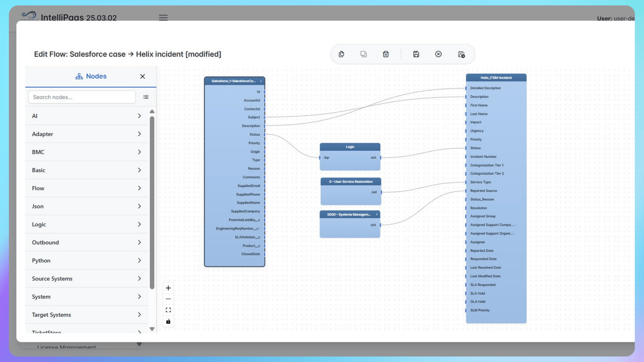Click the info icon on 5000 - Systems Management node

[x=377, y=215]
